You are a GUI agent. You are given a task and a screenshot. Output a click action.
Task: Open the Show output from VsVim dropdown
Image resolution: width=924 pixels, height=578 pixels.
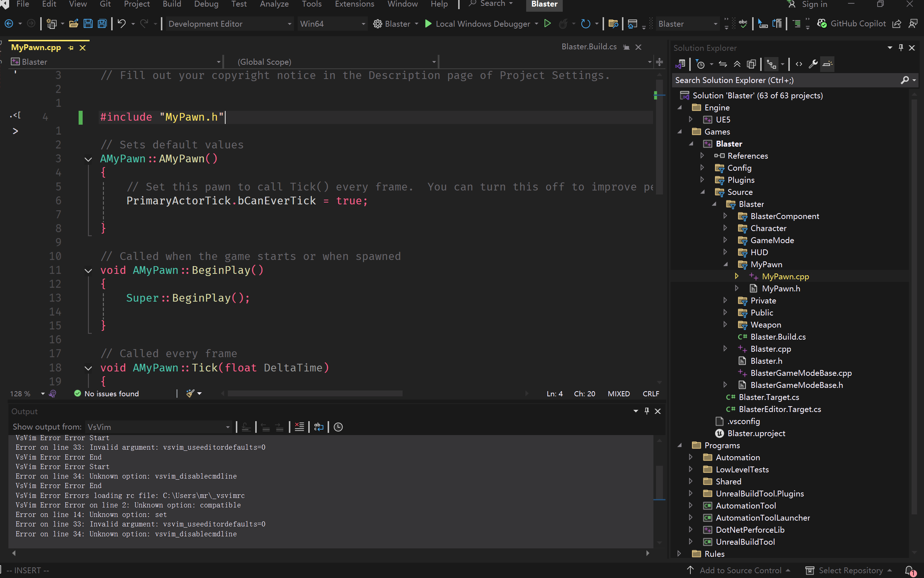(158, 427)
